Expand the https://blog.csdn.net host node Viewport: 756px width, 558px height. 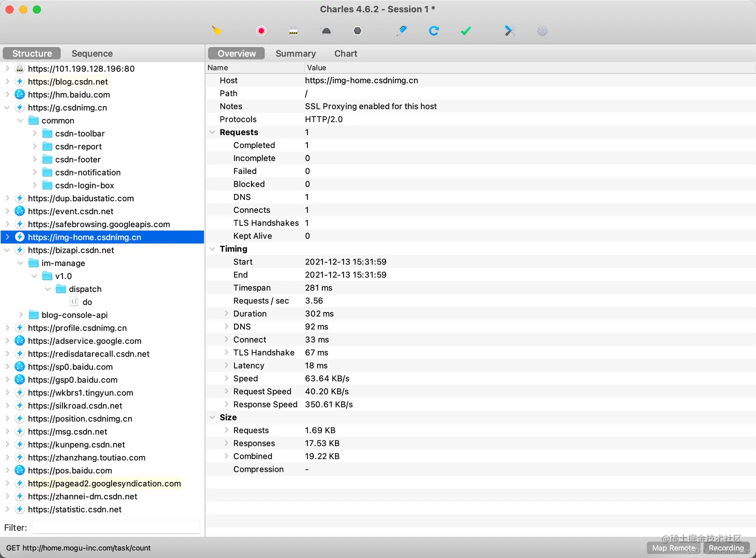pyautogui.click(x=7, y=81)
